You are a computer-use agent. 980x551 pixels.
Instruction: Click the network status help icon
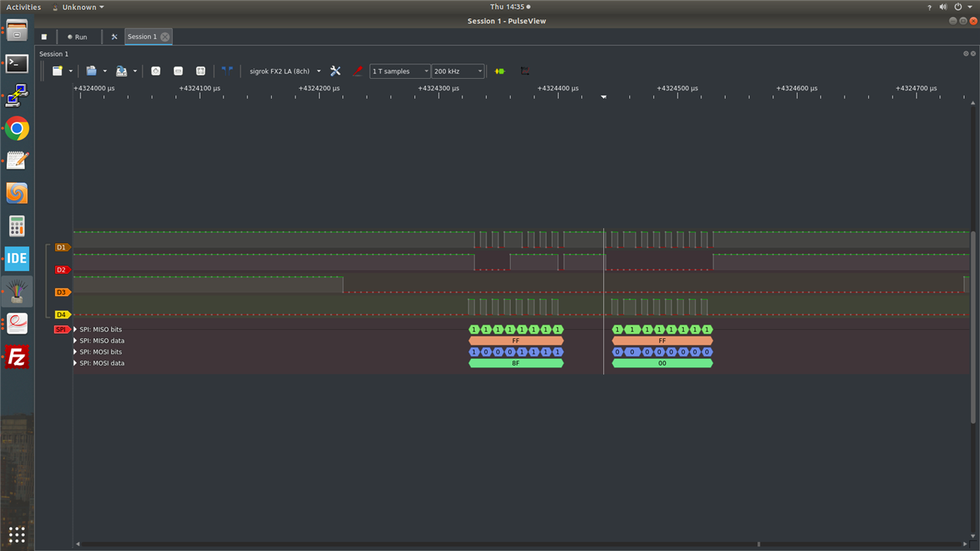pyautogui.click(x=929, y=7)
